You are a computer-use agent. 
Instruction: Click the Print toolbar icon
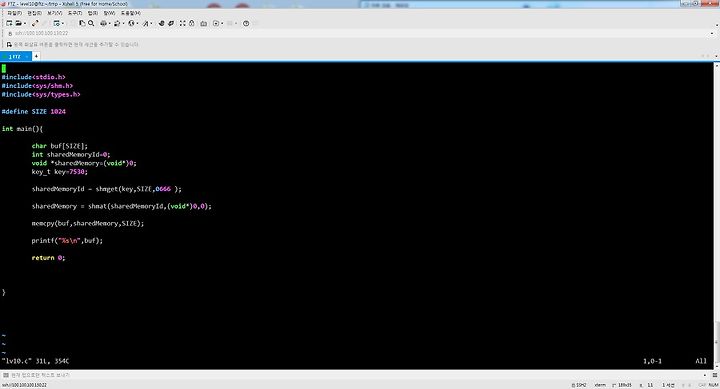click(103, 23)
